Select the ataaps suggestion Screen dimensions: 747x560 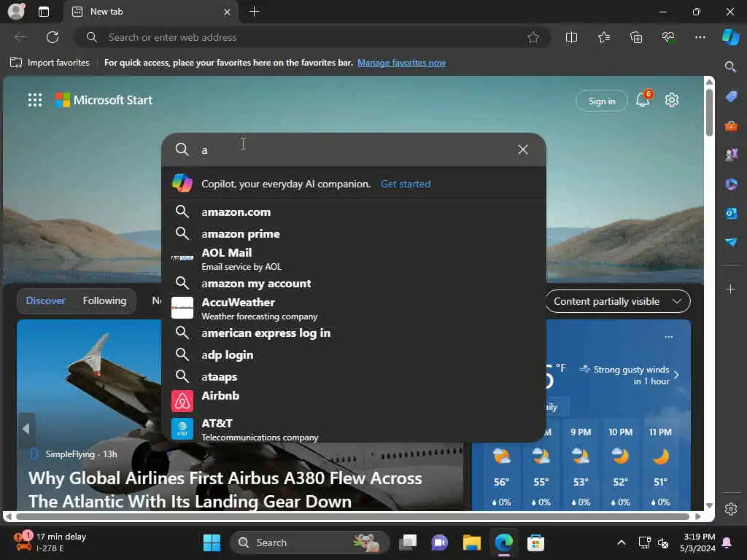click(354, 377)
